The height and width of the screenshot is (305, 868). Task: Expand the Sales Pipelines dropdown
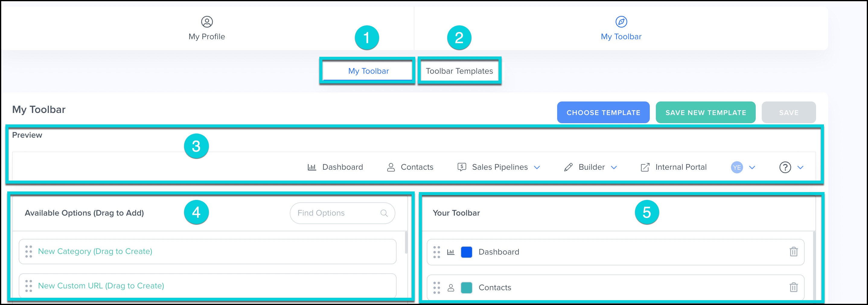coord(537,168)
